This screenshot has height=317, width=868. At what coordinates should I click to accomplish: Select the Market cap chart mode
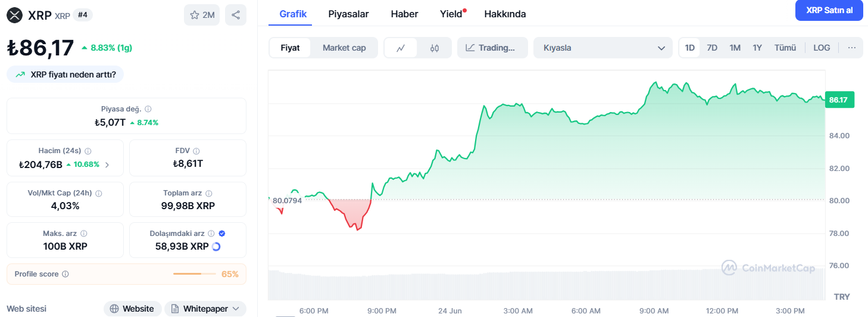coord(344,48)
